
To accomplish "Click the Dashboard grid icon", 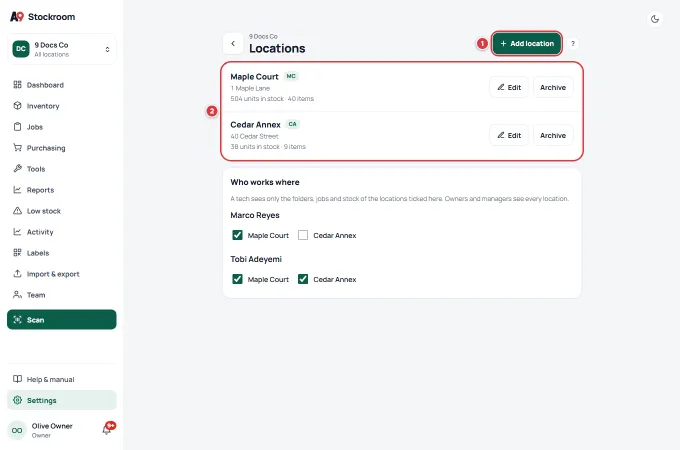I will [17, 85].
